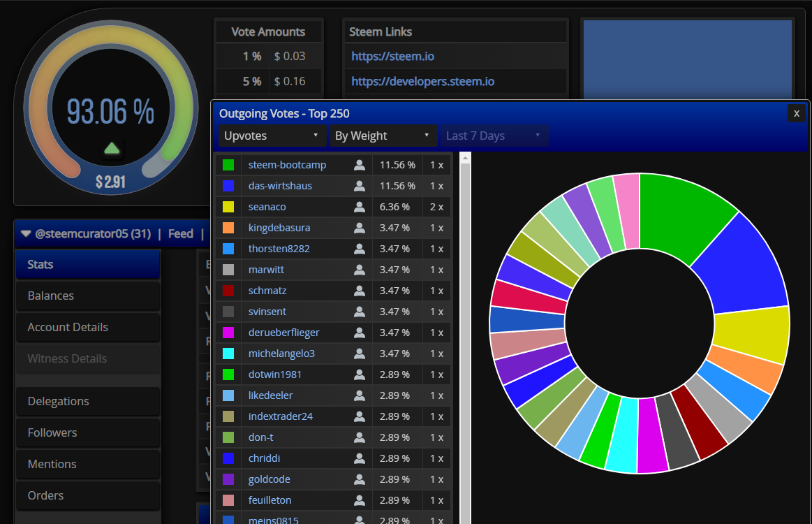Open the Feed link in account bar

click(180, 234)
